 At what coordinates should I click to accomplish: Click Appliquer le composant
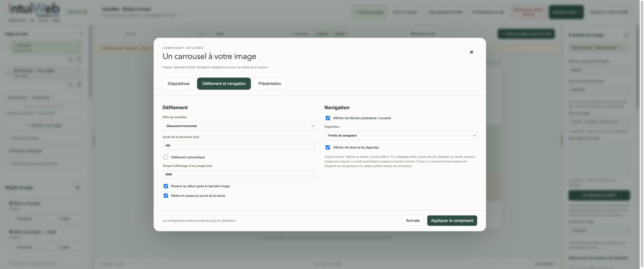452,221
